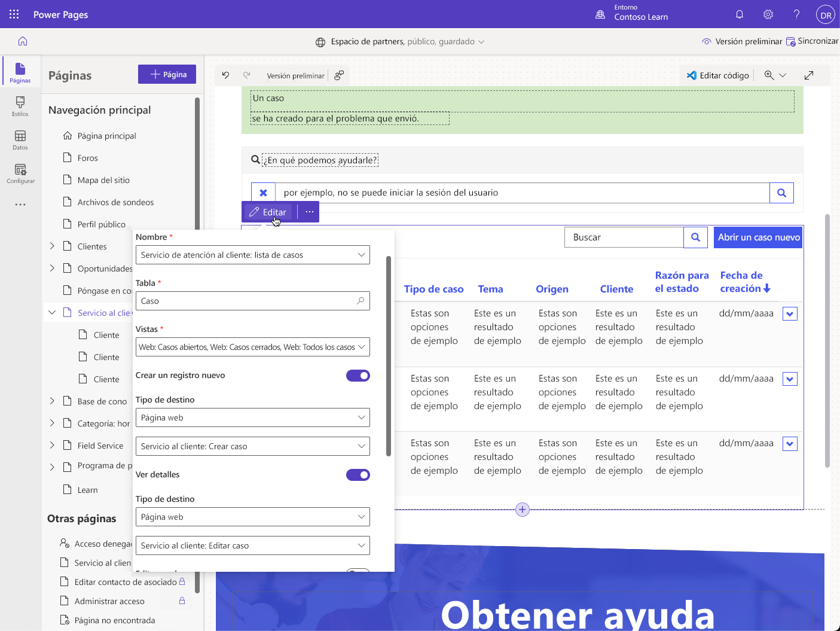Image resolution: width=840 pixels, height=631 pixels.
Task: Click the Tabla lookup field
Action: (253, 301)
